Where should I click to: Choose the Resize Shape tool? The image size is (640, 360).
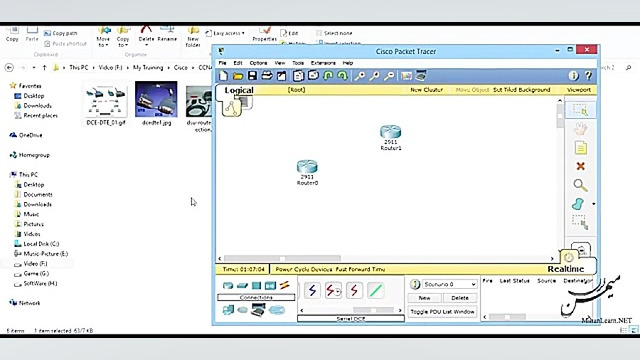(x=580, y=222)
